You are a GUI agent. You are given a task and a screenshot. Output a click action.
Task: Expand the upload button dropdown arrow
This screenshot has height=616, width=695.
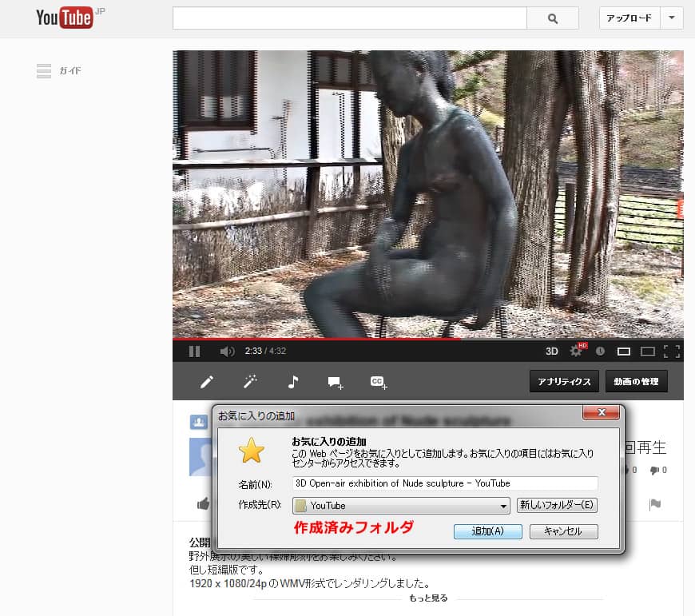point(672,18)
